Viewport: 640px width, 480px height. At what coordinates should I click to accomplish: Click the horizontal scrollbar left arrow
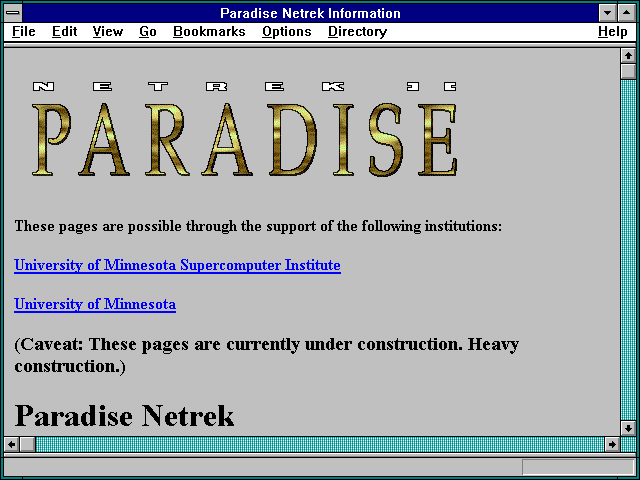coord(11,444)
